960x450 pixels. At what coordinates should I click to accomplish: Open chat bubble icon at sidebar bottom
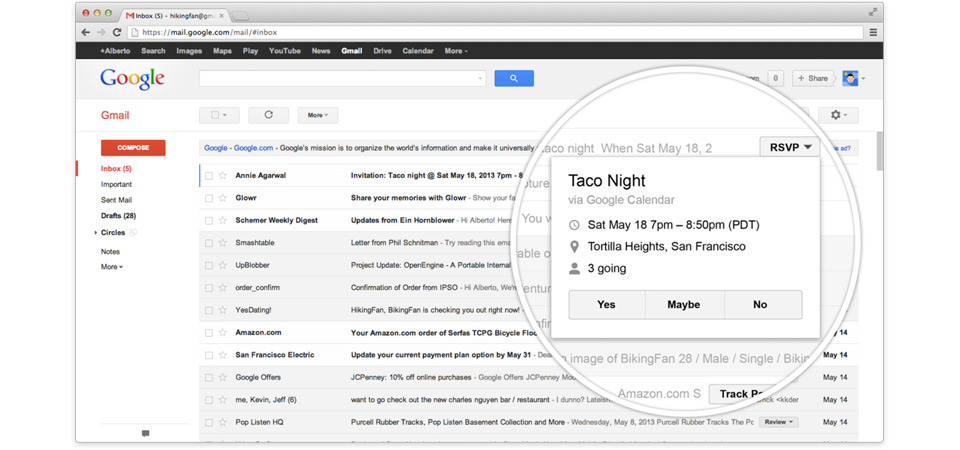[145, 433]
